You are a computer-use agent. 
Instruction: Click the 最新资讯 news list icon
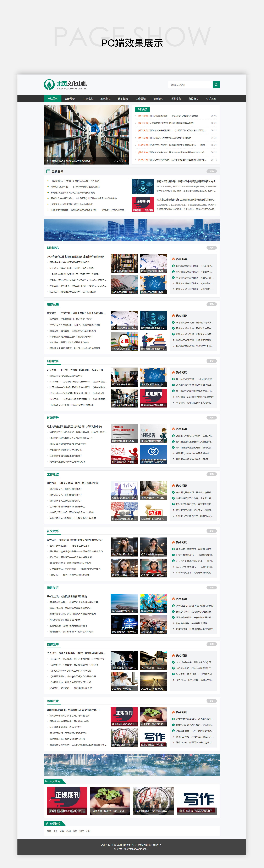(x=48, y=172)
